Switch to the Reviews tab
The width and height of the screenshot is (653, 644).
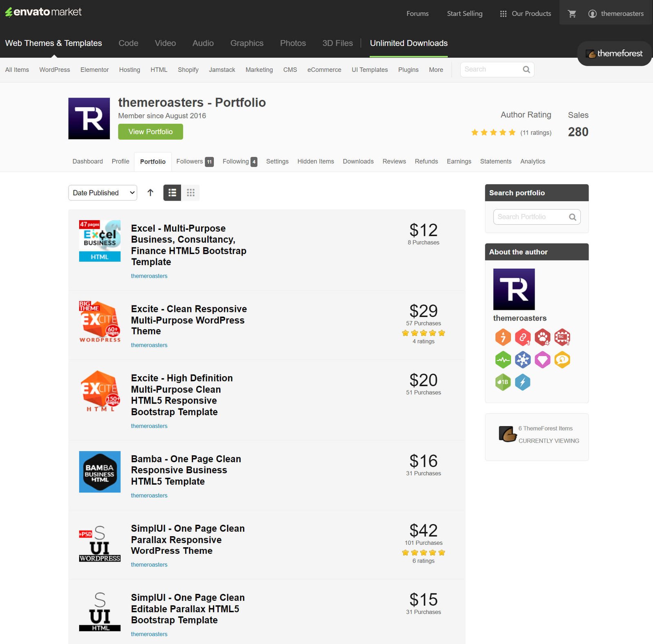pos(394,161)
